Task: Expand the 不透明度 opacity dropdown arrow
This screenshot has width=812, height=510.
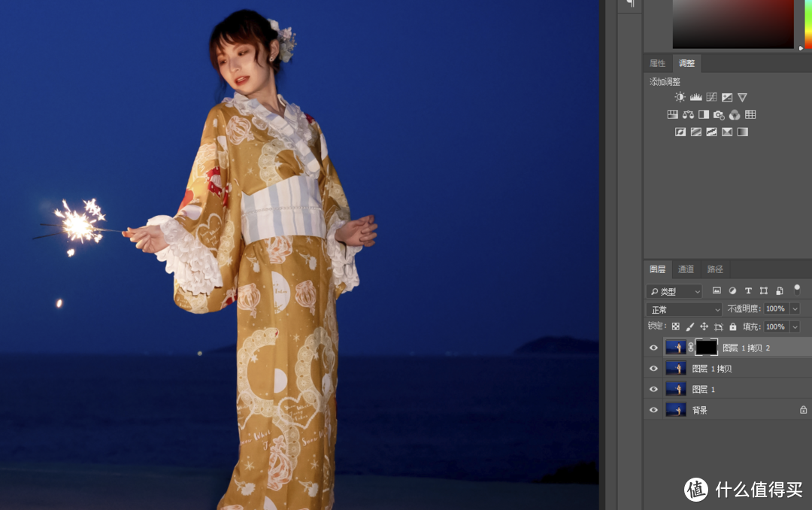Action: 795,309
